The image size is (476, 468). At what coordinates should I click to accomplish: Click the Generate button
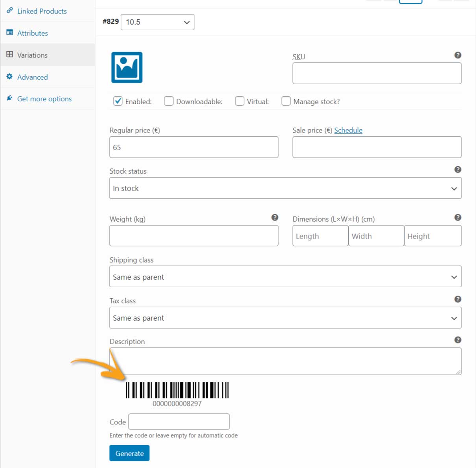pyautogui.click(x=129, y=453)
